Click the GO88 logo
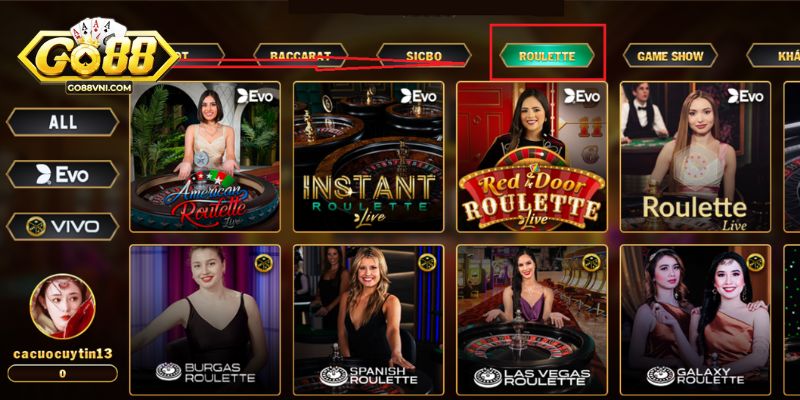800x400 pixels. 98,56
